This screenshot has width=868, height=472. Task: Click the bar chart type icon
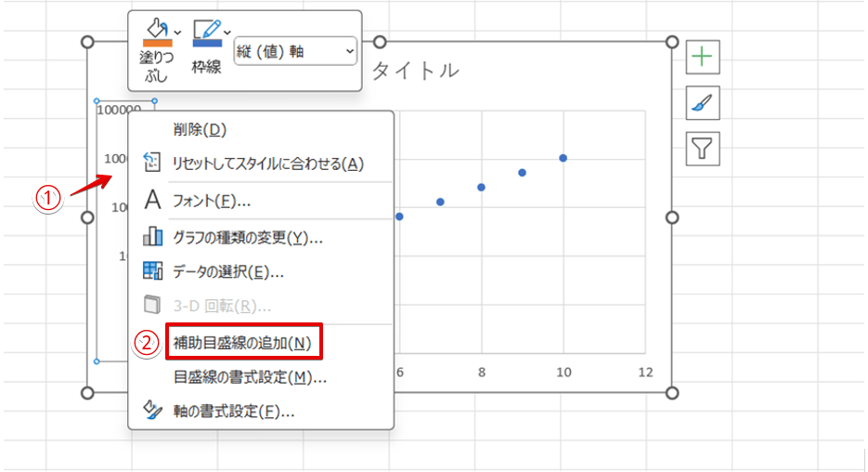click(x=153, y=237)
